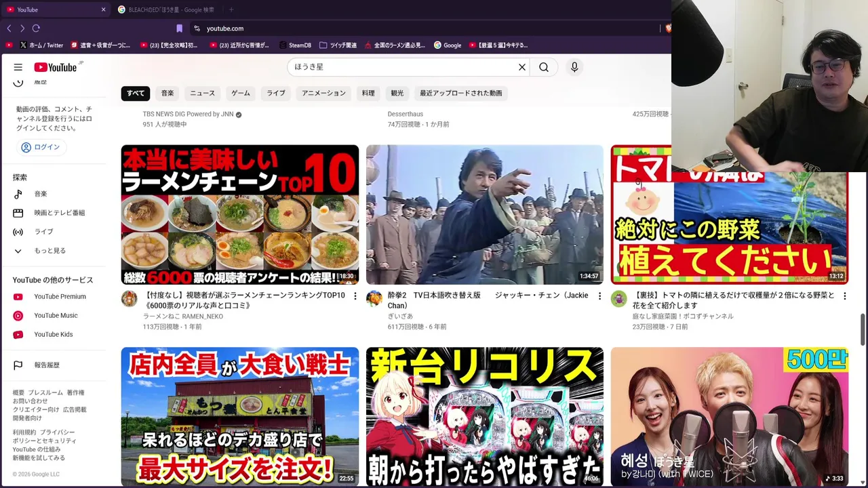
Task: Start voice search with the microphone
Action: coord(574,67)
